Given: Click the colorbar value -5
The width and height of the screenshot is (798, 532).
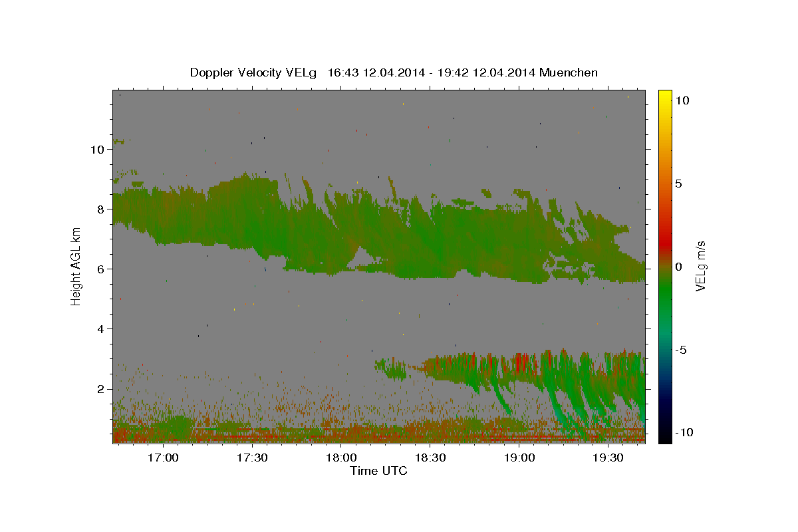Looking at the screenshot, I should click(x=682, y=350).
